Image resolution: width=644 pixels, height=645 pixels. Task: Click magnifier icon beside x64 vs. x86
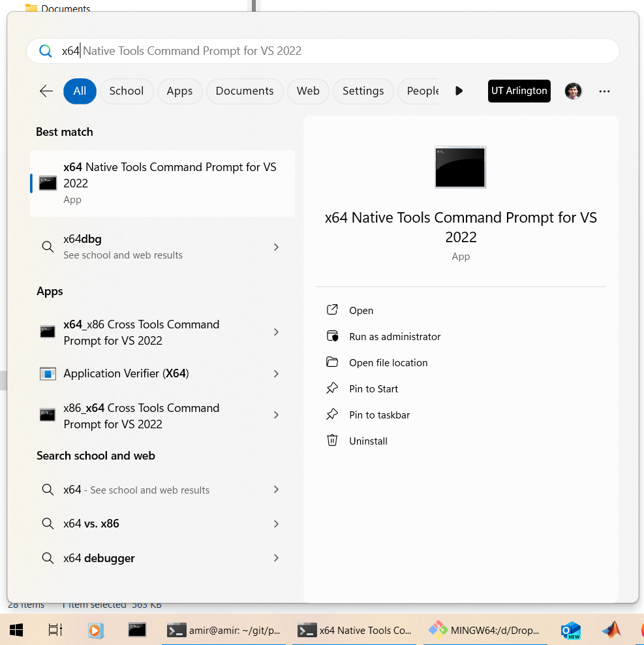[48, 524]
